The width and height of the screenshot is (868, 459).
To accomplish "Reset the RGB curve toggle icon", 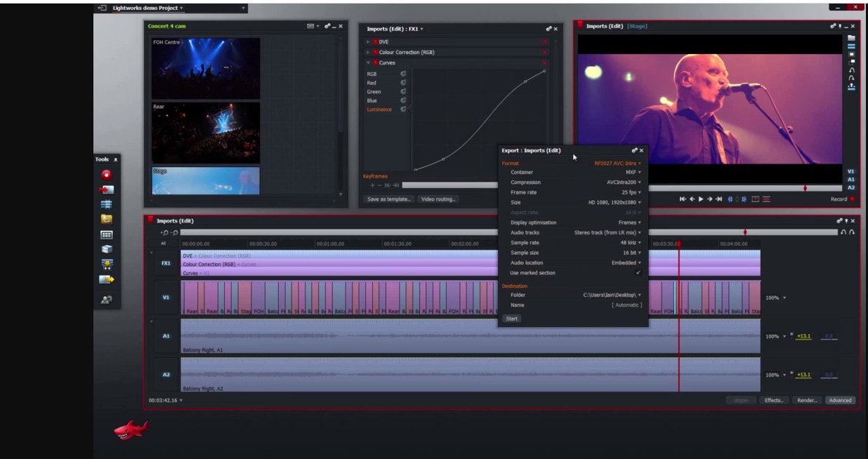I will tap(404, 74).
